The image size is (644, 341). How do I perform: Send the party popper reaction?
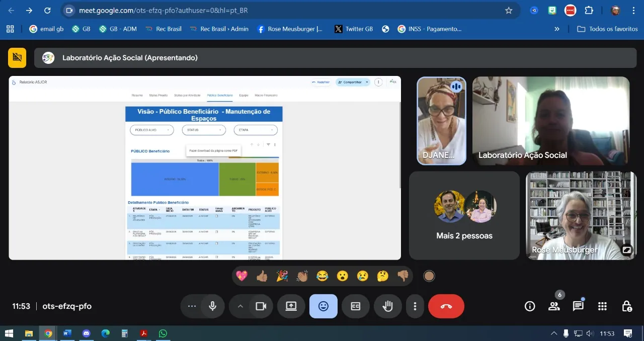[282, 276]
